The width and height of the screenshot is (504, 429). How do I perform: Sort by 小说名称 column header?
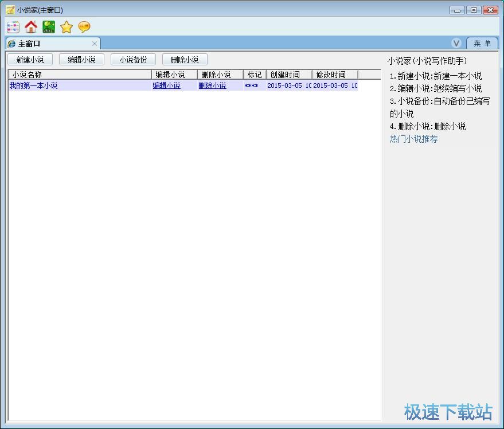pyautogui.click(x=80, y=75)
